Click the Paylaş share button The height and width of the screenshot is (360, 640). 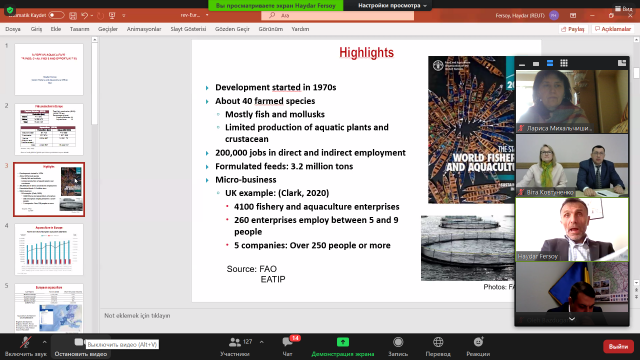point(573,29)
